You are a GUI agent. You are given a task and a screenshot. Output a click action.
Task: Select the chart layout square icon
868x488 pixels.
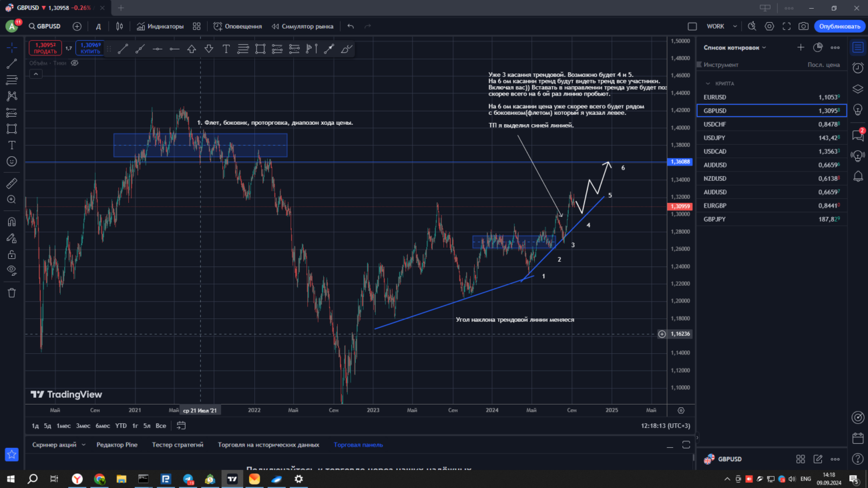692,26
